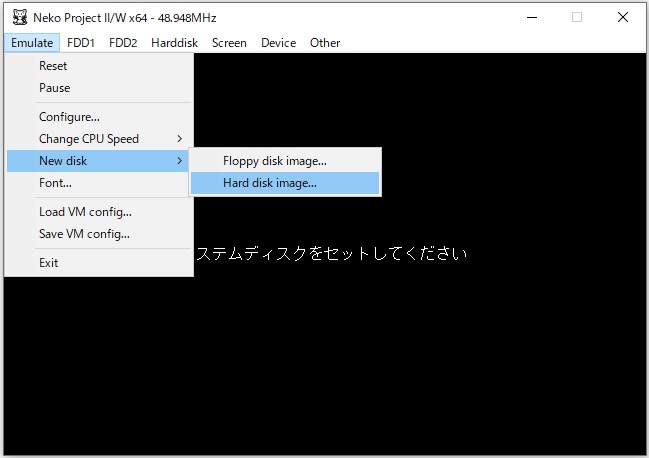Minimize the Neko Project II window
The height and width of the screenshot is (458, 649).
coord(532,17)
